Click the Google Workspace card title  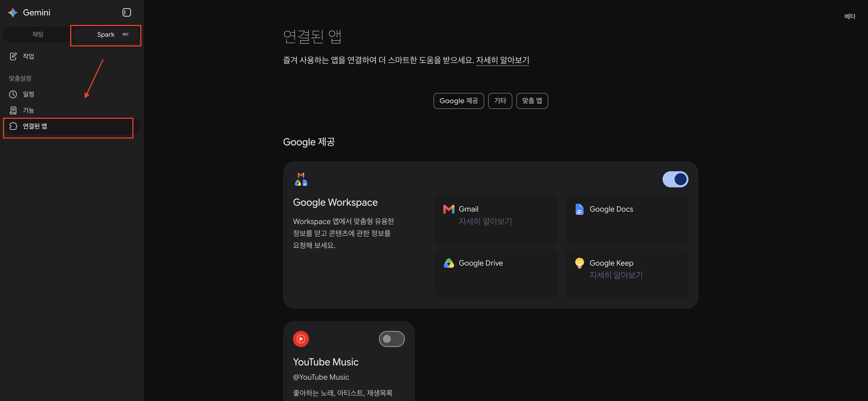pos(335,202)
